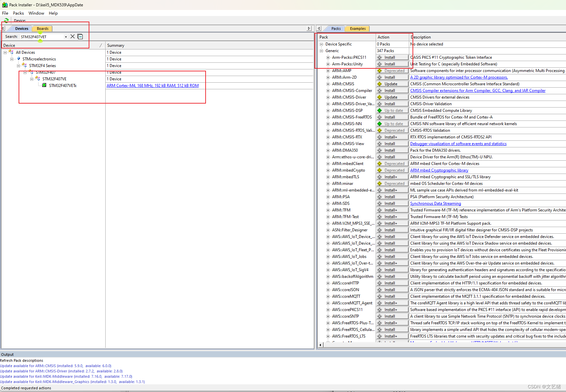Click green up-to-date icon for ARM::CMSIS-DSP
Screen dimensions: 566x392
[x=380, y=111]
